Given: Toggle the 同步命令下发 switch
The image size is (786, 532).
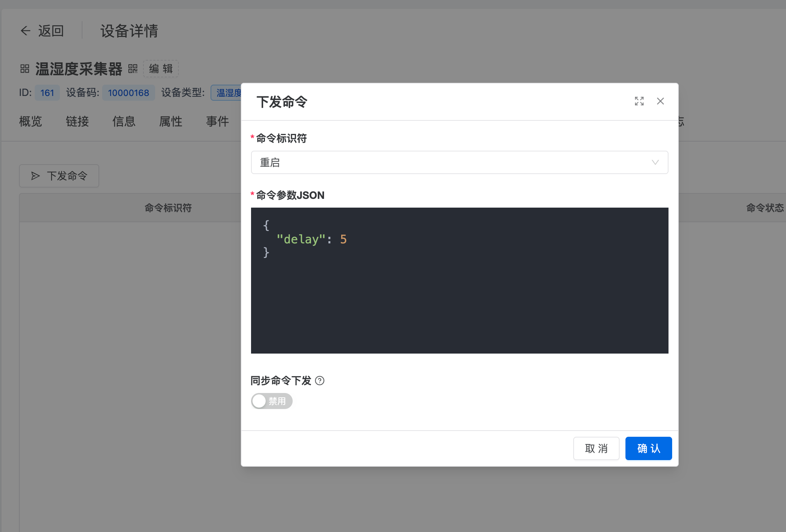Looking at the screenshot, I should tap(271, 401).
